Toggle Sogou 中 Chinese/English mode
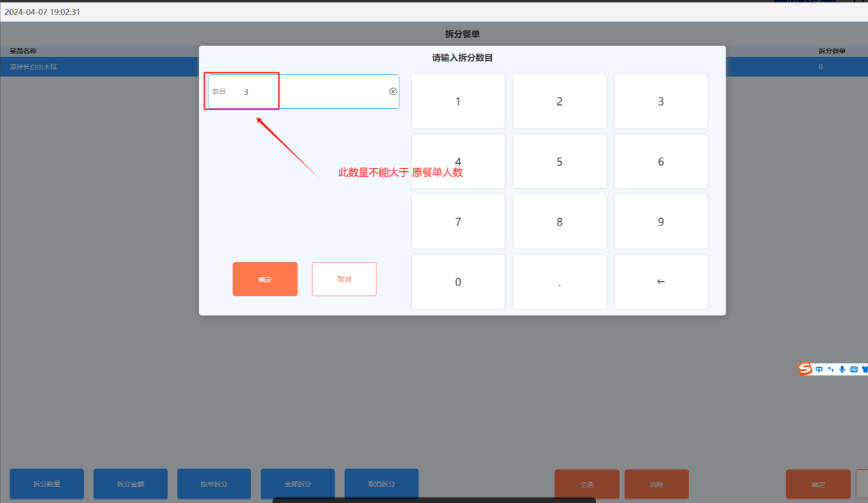This screenshot has width=868, height=503. (x=819, y=369)
